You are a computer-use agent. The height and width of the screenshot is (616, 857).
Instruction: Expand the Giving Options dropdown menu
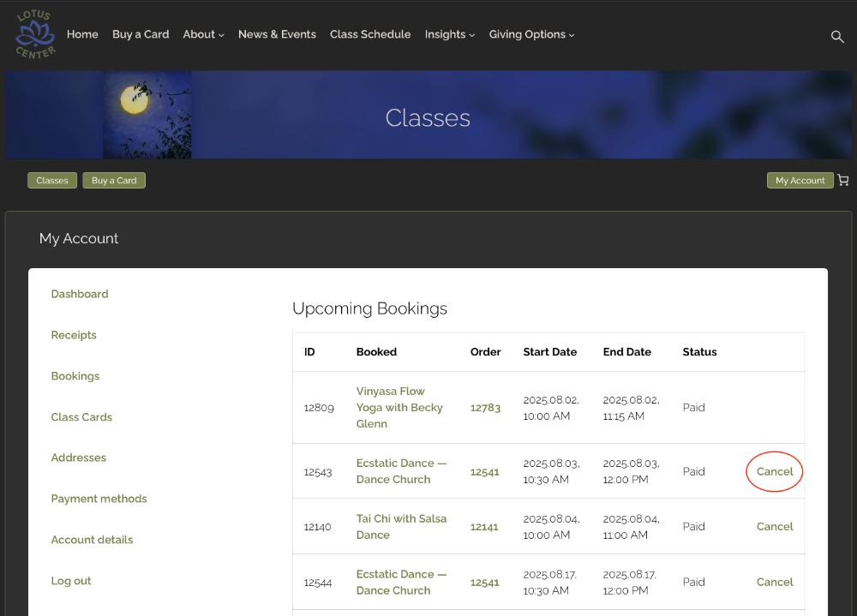pyautogui.click(x=531, y=34)
